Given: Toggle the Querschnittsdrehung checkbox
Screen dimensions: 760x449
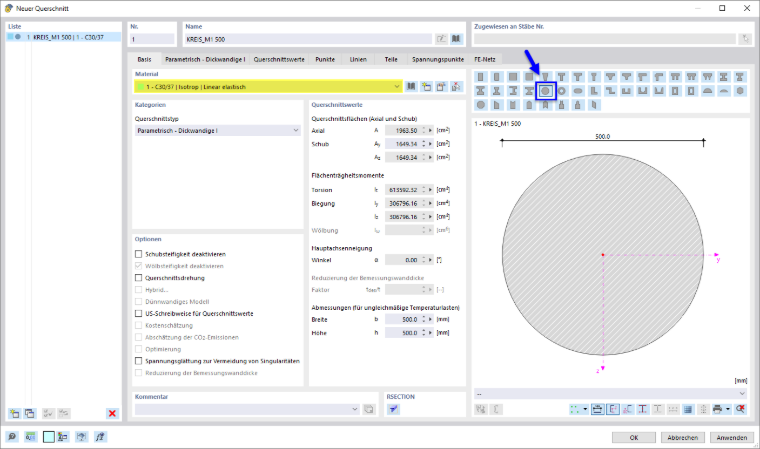Looking at the screenshot, I should click(x=139, y=278).
